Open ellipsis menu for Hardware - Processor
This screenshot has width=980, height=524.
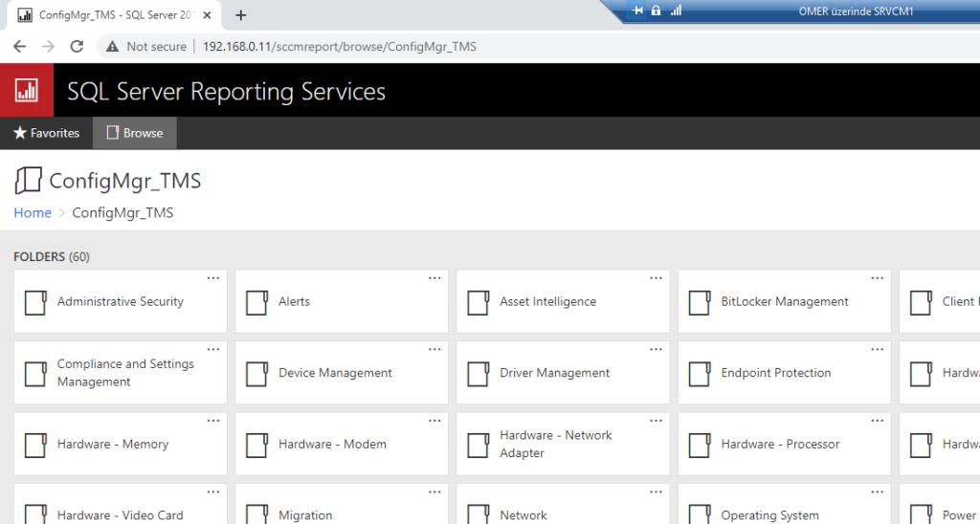[x=877, y=421]
